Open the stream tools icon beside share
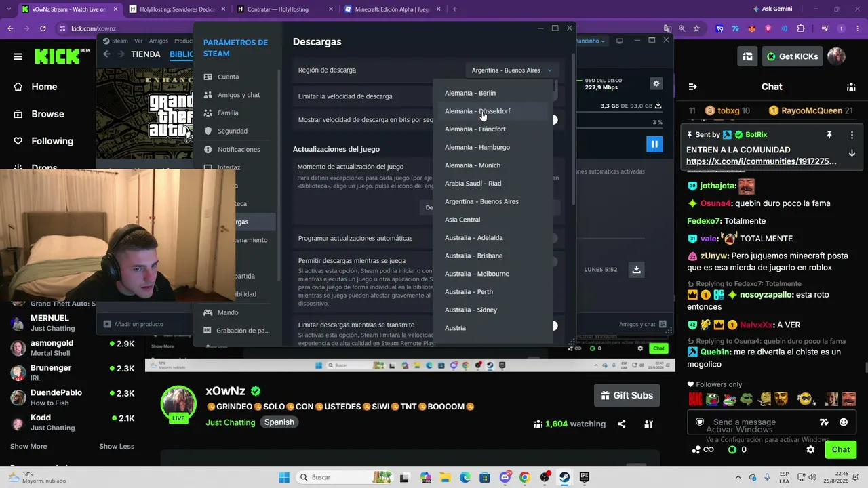 tap(648, 424)
